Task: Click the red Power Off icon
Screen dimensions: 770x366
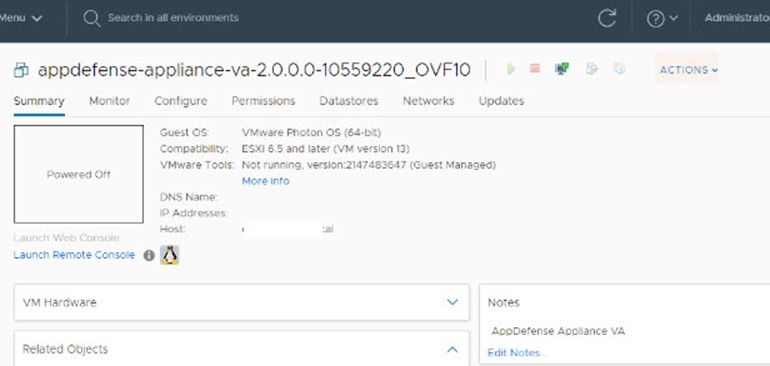Action: click(x=535, y=69)
